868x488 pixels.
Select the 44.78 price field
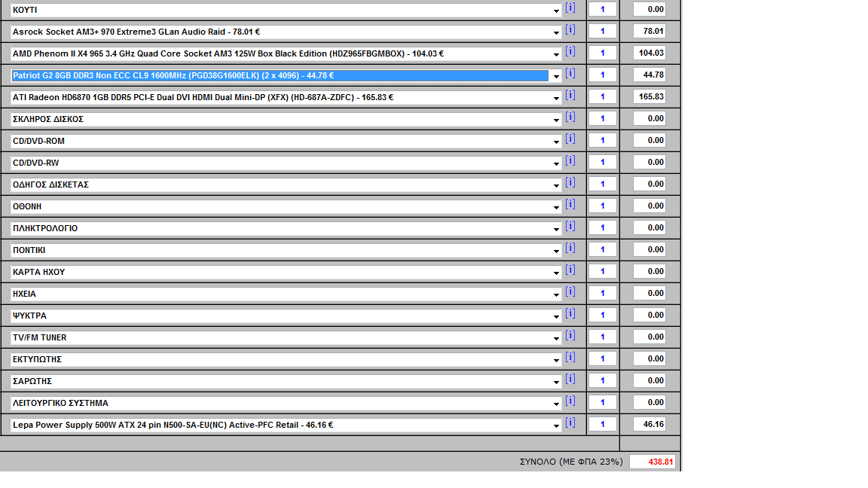[x=649, y=75]
